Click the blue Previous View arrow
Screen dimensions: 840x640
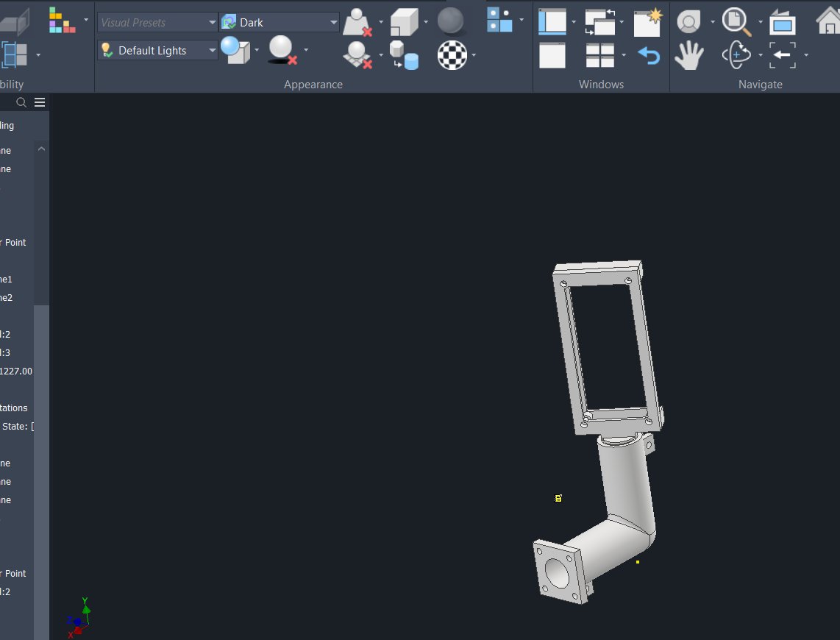click(648, 55)
